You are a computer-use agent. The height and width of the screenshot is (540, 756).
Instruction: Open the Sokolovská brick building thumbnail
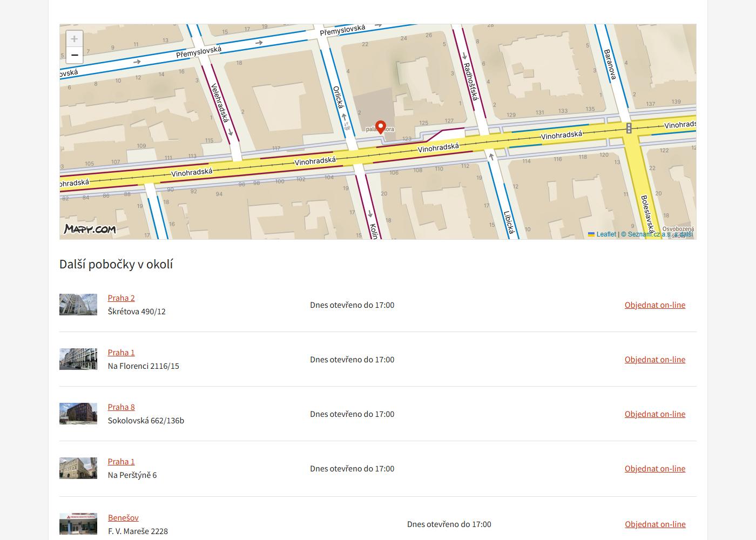[78, 414]
